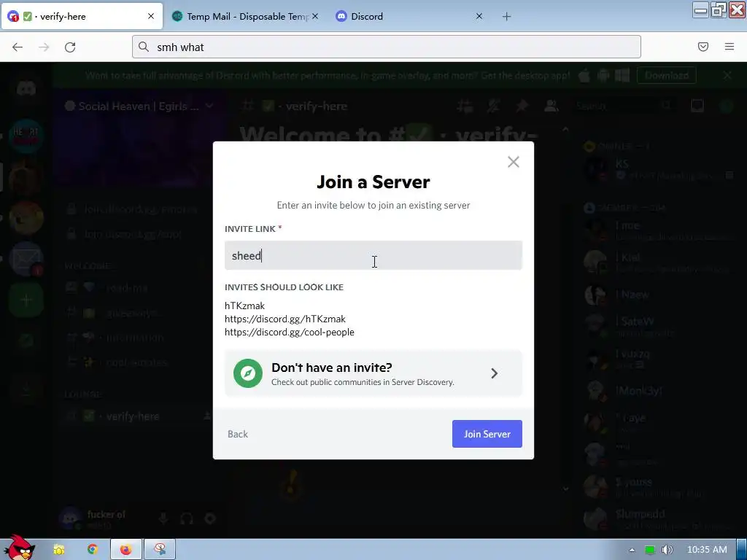Click the taskbar clock 10:35 AM
Image resolution: width=747 pixels, height=560 pixels.
[x=707, y=550]
